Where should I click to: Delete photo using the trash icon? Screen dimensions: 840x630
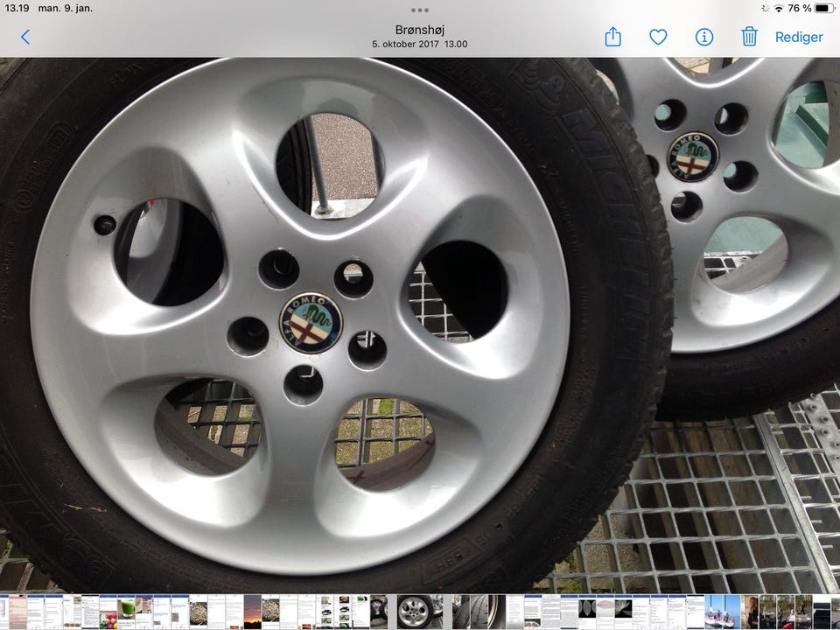pos(749,37)
